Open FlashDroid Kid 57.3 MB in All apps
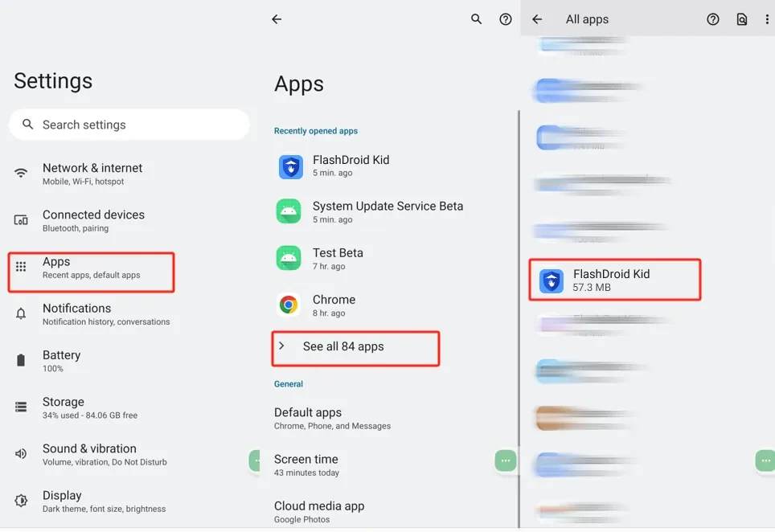 coord(615,280)
